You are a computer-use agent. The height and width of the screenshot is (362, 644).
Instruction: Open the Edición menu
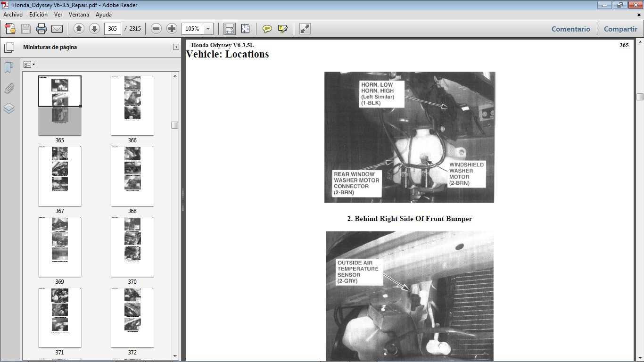(38, 15)
